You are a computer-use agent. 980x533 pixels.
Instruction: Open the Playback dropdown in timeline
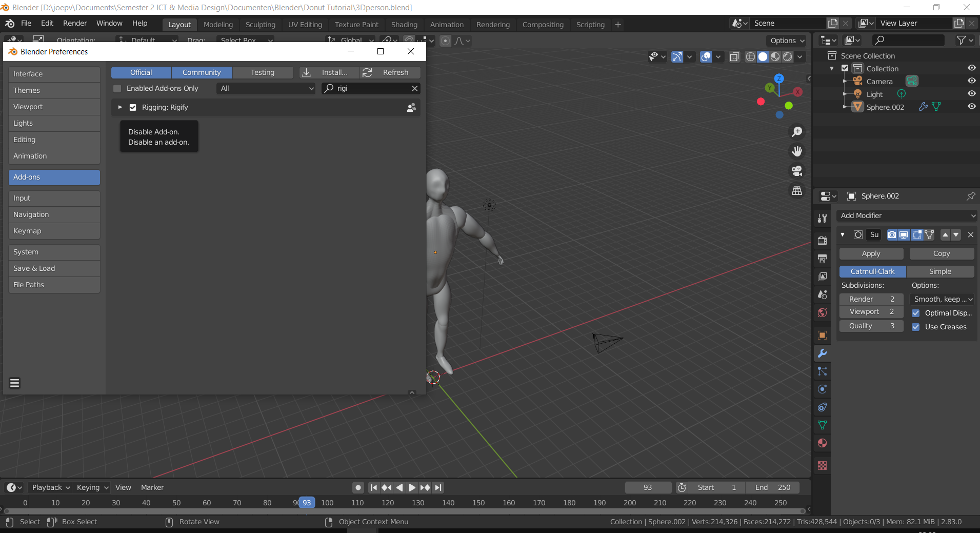(50, 487)
